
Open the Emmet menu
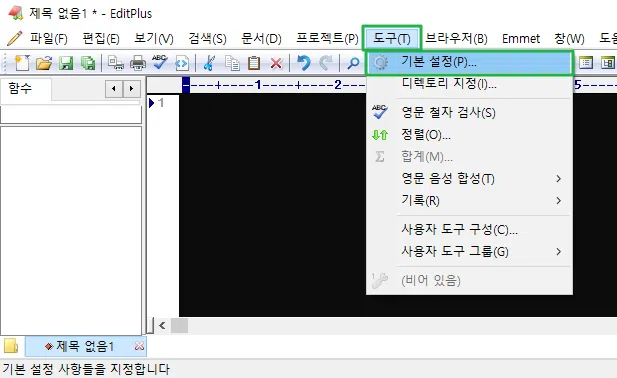click(521, 39)
